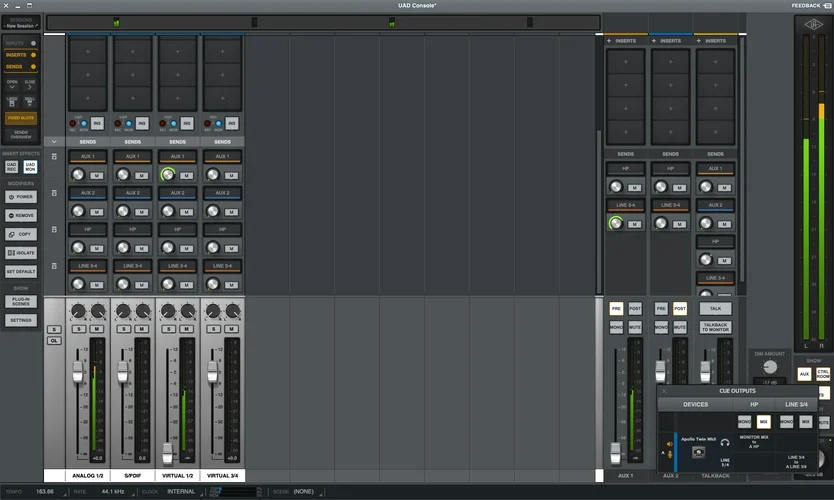Click the AUX 1 send knob on VIRTUAL 1/2
This screenshot has height=500, width=834.
(168, 174)
